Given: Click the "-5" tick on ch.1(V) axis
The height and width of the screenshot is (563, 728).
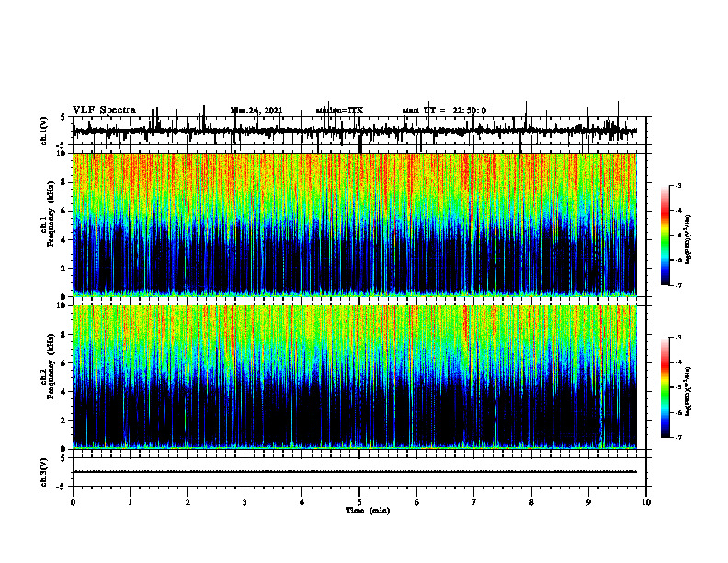Looking at the screenshot, I should pos(62,145).
